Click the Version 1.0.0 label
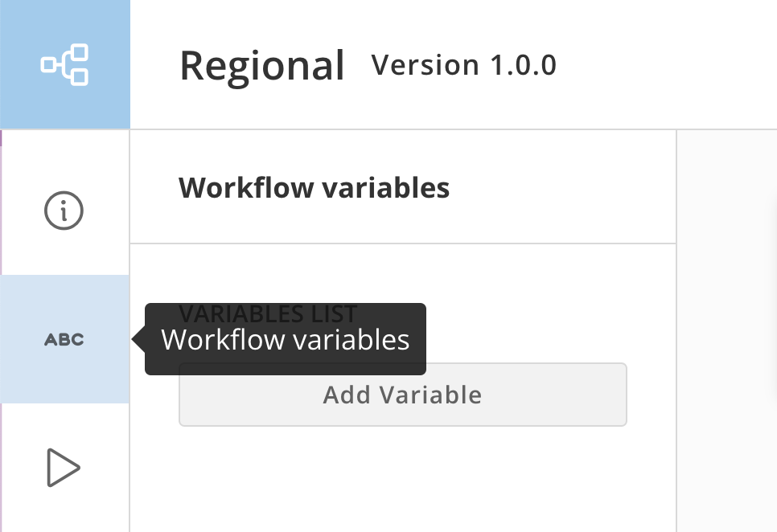Viewport: 777px width, 532px height. tap(464, 65)
